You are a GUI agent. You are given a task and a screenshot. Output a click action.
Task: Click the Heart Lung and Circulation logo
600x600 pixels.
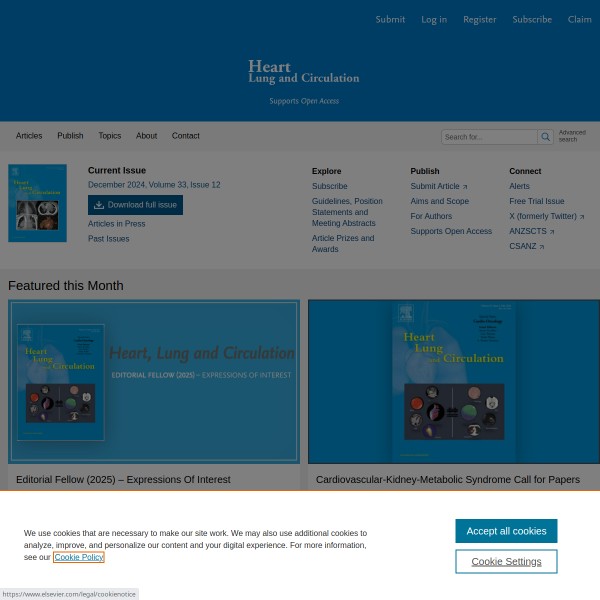pos(303,72)
